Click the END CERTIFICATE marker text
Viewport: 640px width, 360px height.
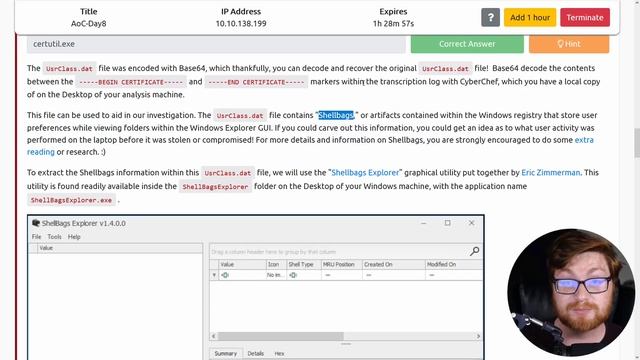click(x=256, y=82)
